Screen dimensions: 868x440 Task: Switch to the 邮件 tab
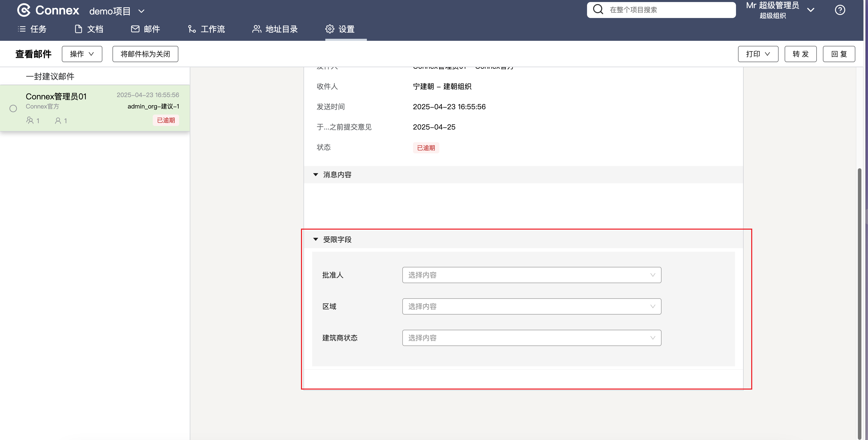click(x=145, y=29)
